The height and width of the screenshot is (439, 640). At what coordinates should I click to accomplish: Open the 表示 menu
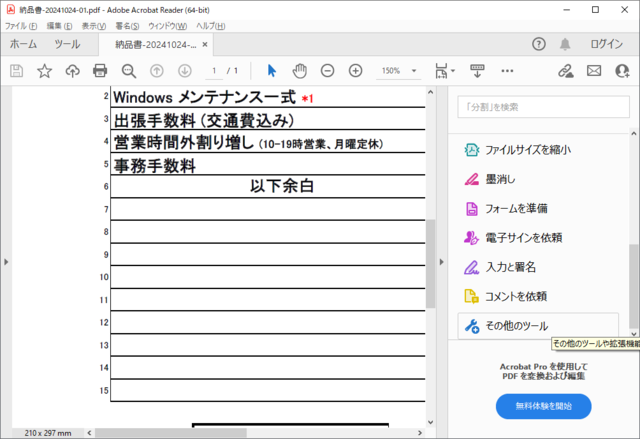(x=94, y=26)
